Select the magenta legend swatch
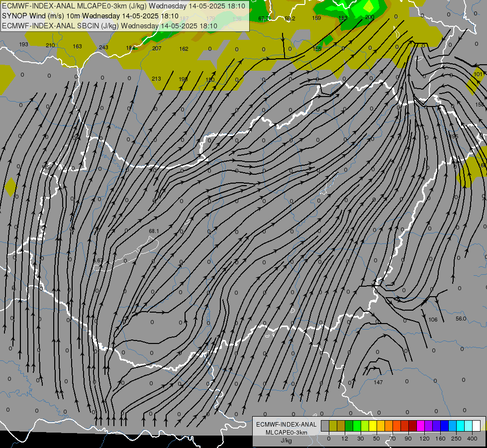The height and width of the screenshot is (448, 487). tap(420, 426)
